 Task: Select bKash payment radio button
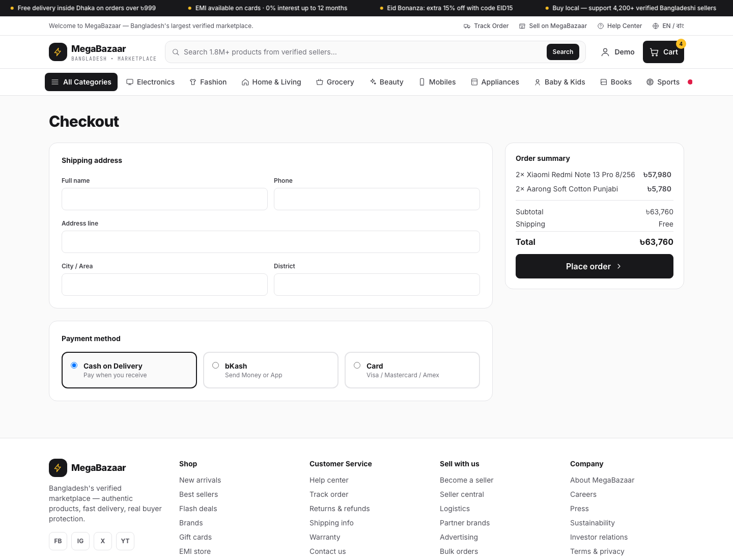[216, 366]
